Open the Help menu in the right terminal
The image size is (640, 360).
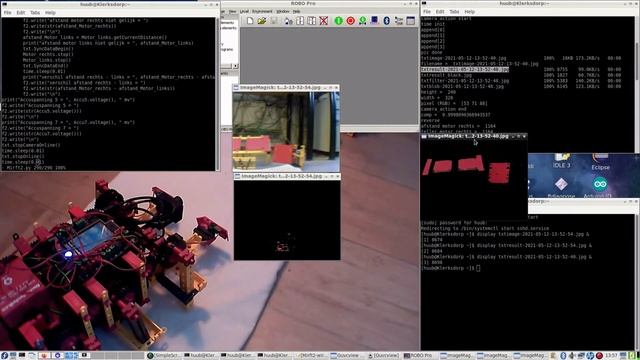coord(469,12)
